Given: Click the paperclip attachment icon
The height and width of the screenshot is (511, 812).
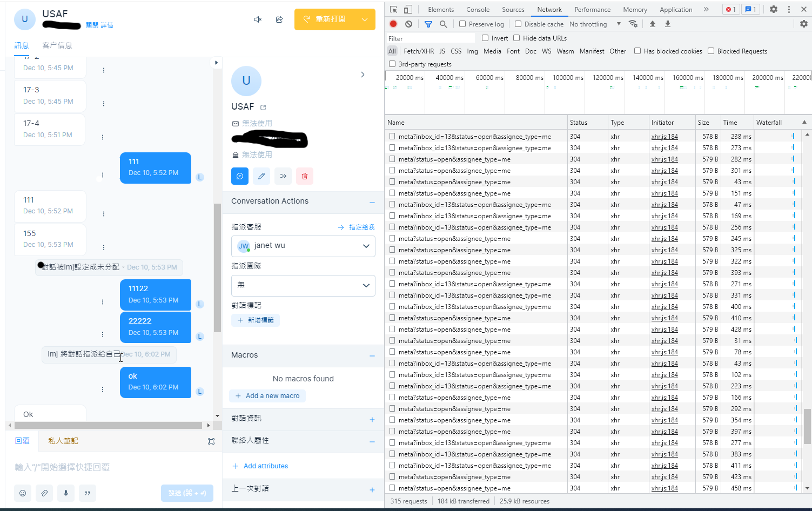Looking at the screenshot, I should pyautogui.click(x=44, y=493).
